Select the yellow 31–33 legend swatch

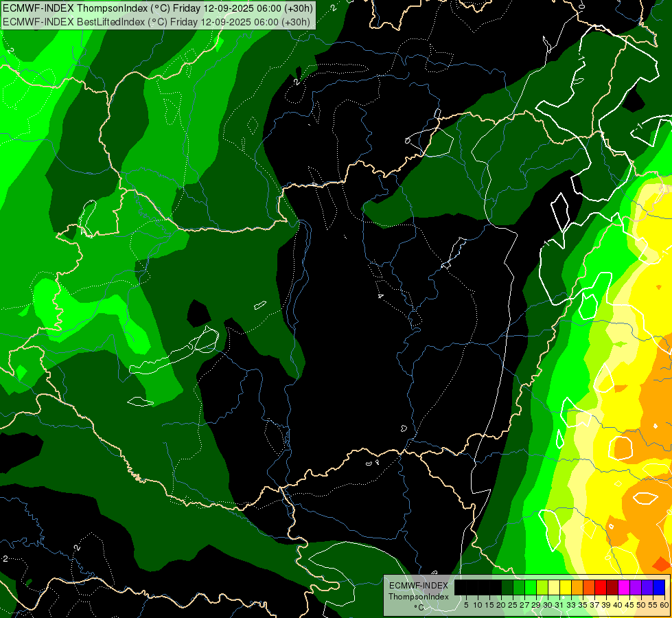tap(566, 587)
